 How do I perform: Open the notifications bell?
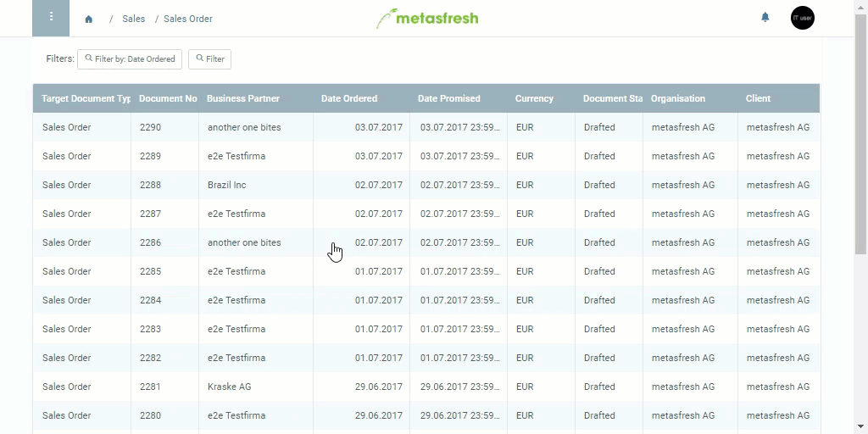[x=765, y=18]
